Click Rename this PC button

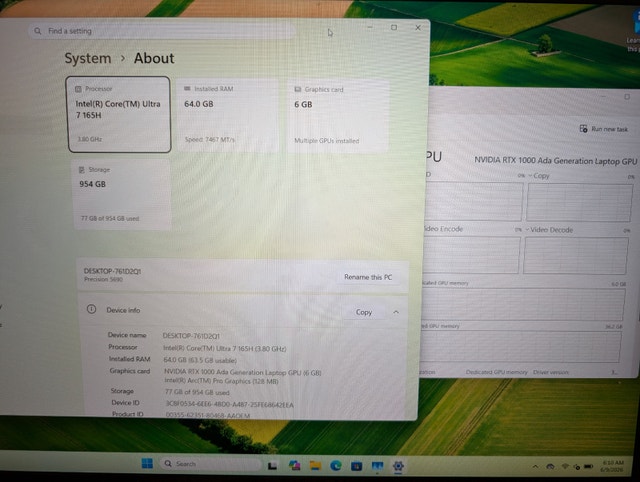[368, 277]
